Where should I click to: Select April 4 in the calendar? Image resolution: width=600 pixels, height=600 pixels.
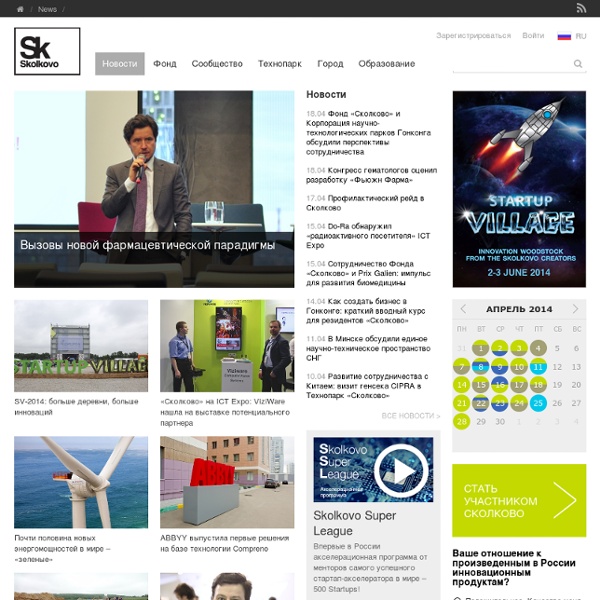(x=538, y=348)
